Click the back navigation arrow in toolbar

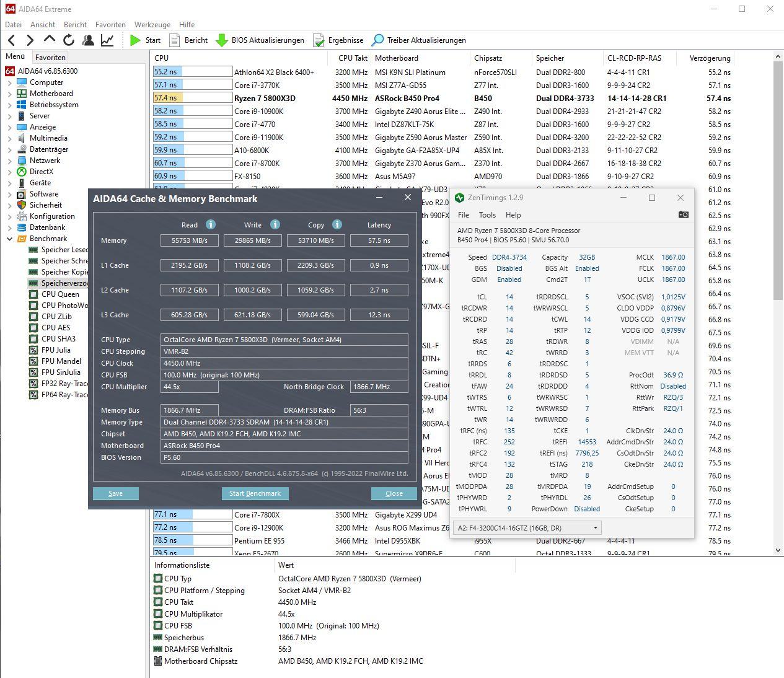[x=11, y=40]
